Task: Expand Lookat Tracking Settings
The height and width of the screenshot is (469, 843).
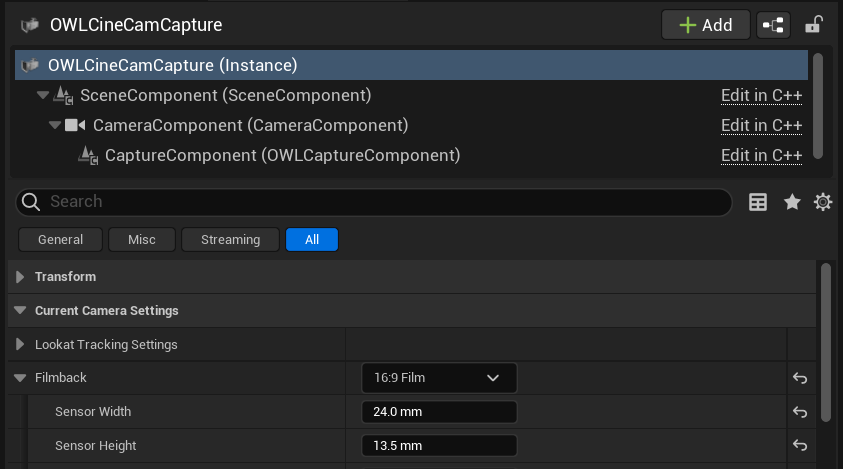Action: (x=20, y=344)
